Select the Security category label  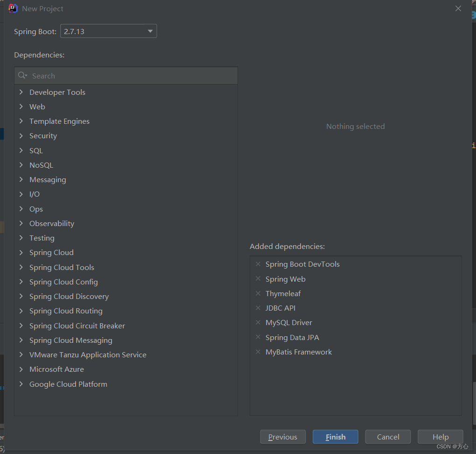[43, 136]
